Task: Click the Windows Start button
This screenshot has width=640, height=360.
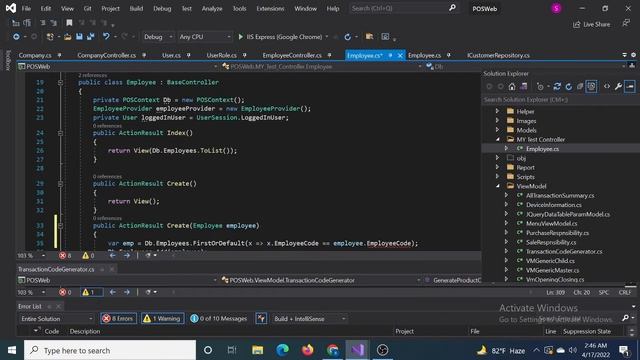Action: (12, 350)
